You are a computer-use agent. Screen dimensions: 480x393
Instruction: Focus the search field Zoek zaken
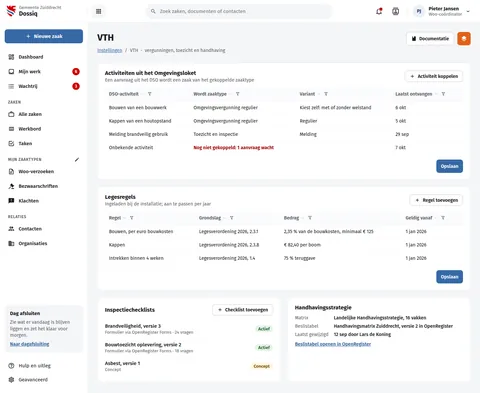coord(239,11)
